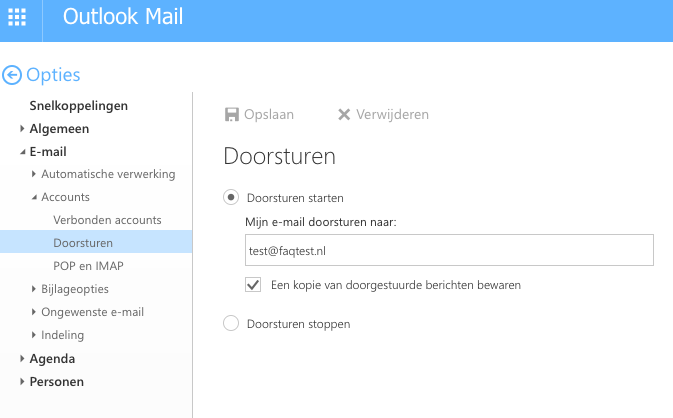The image size is (673, 418).
Task: Click 'Een kopie van doorgestuurde berichten bewaren' text
Action: pyautogui.click(x=396, y=285)
